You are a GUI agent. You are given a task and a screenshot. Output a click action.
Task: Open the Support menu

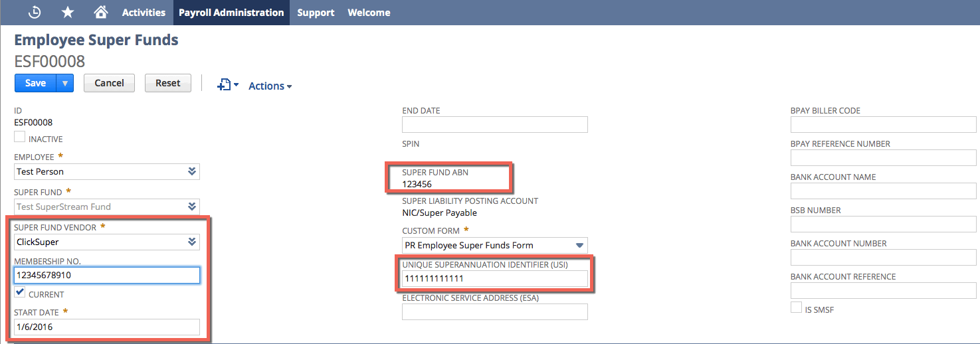[316, 13]
